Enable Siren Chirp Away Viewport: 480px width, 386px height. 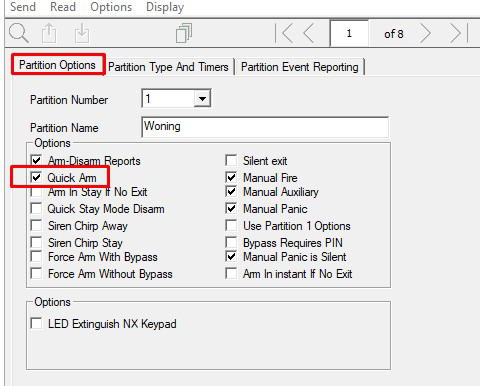[36, 225]
